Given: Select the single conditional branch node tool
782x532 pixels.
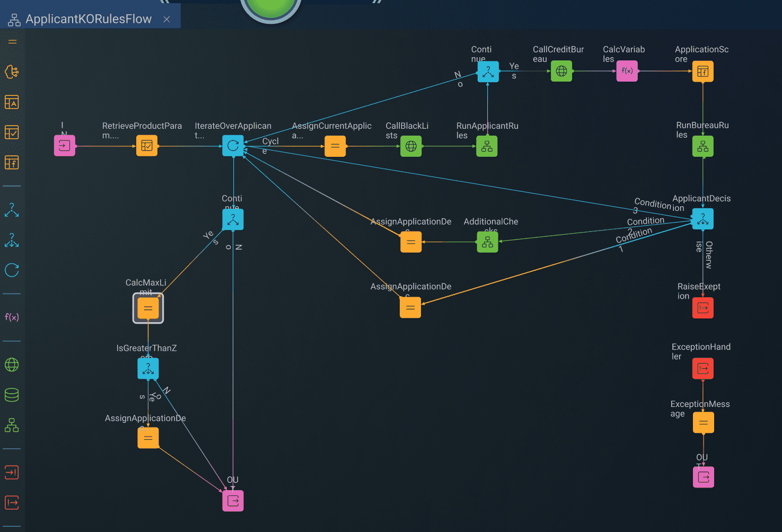Looking at the screenshot, I should pyautogui.click(x=12, y=210).
